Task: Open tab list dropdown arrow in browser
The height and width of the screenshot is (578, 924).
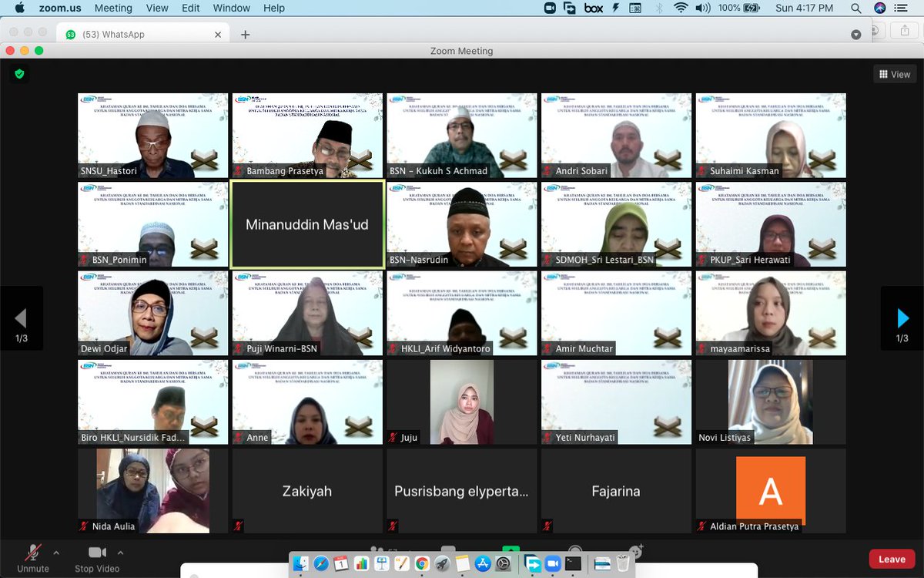Action: 856,35
